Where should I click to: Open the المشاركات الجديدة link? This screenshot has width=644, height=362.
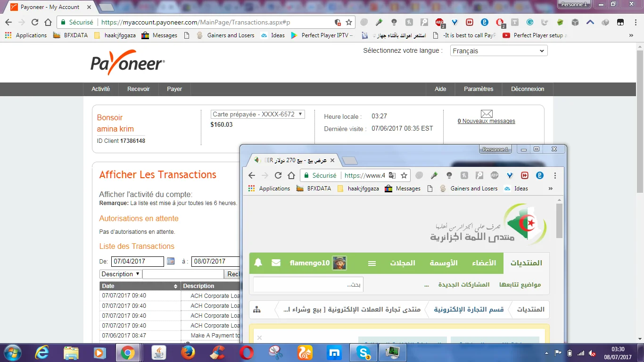coord(464,285)
